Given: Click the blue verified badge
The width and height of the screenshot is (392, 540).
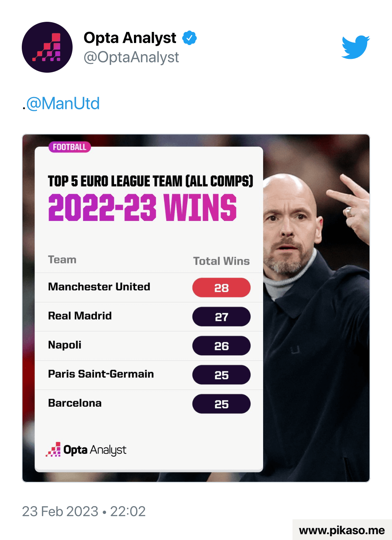Looking at the screenshot, I should [189, 38].
